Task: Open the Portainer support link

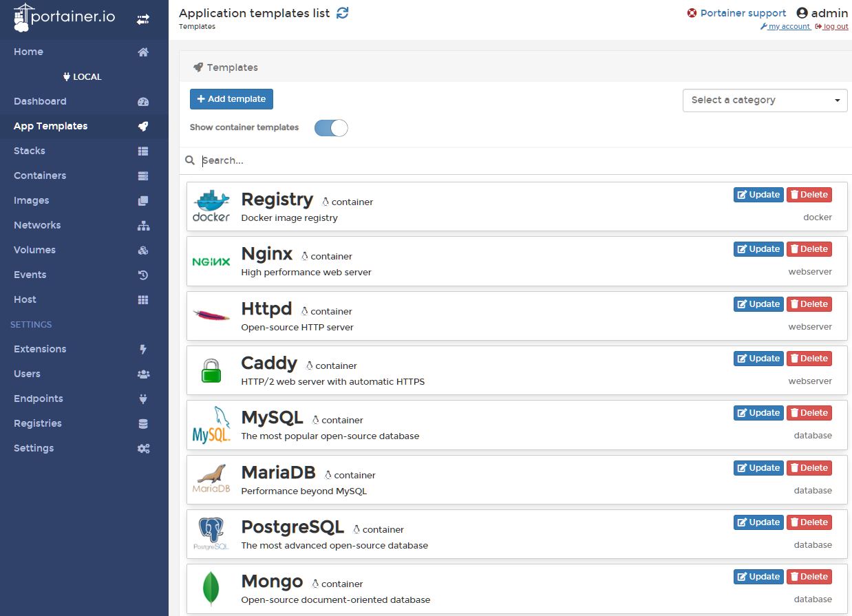Action: tap(736, 13)
